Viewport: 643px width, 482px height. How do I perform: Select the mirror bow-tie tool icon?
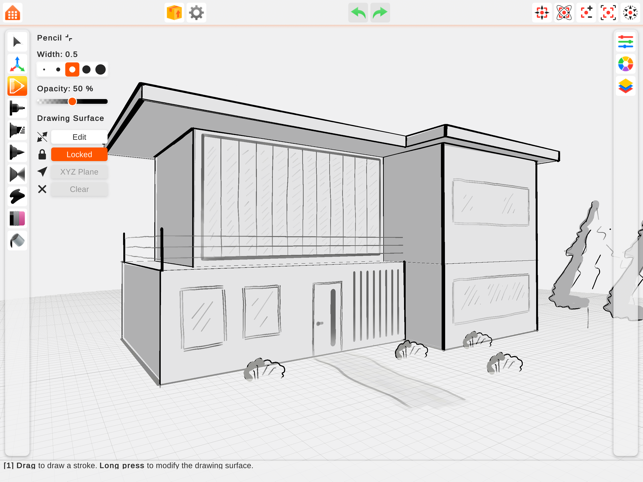click(17, 174)
